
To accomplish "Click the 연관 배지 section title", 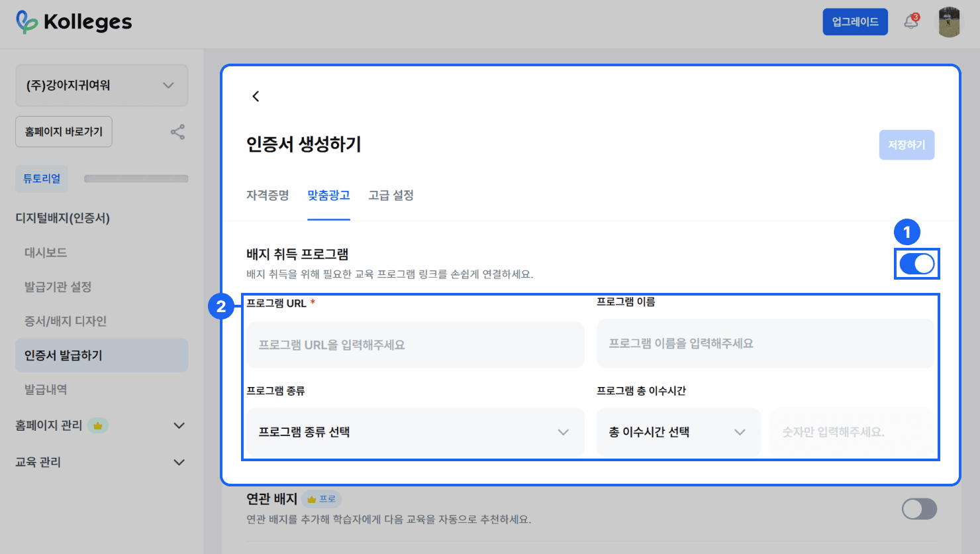I will click(271, 499).
